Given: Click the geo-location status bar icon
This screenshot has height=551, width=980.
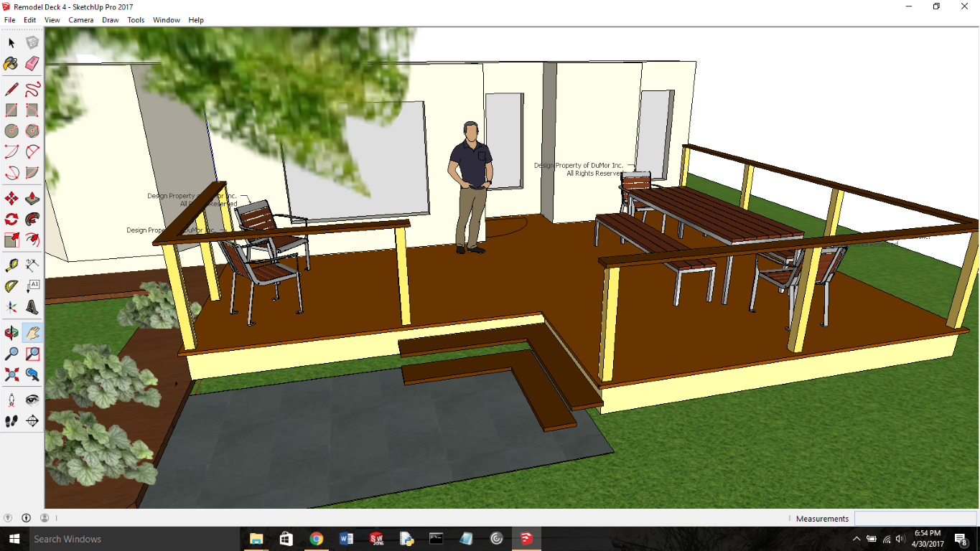Looking at the screenshot, I should pyautogui.click(x=8, y=518).
